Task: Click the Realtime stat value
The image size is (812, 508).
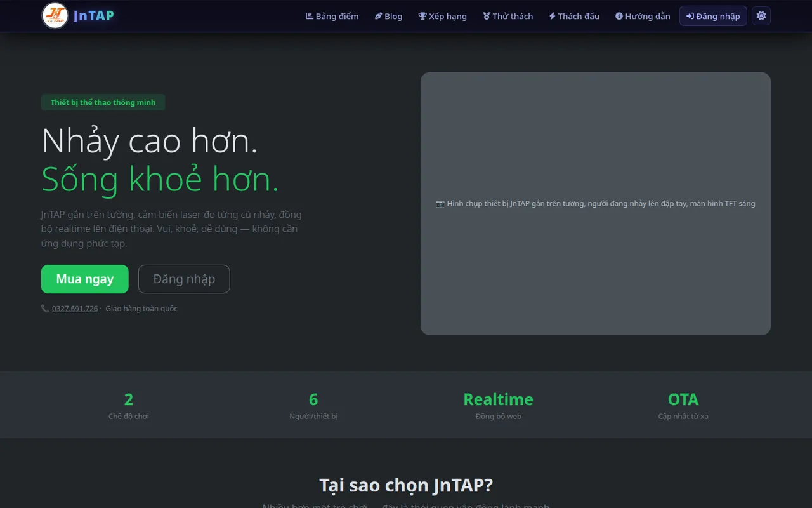Action: [x=498, y=399]
